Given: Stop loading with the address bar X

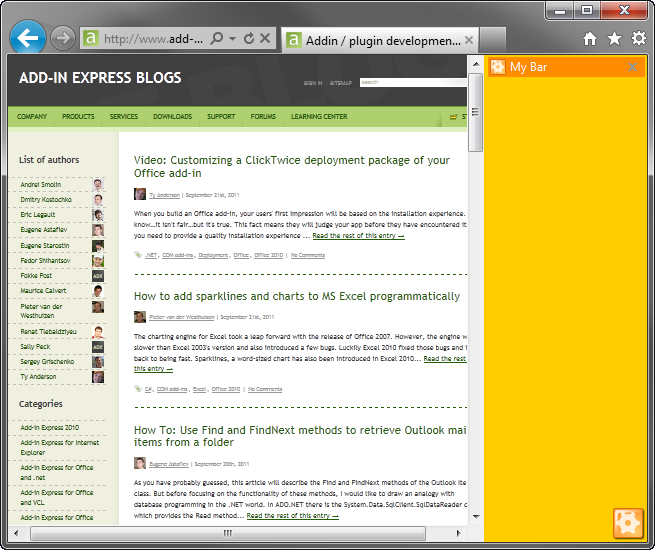Looking at the screenshot, I should point(265,38).
